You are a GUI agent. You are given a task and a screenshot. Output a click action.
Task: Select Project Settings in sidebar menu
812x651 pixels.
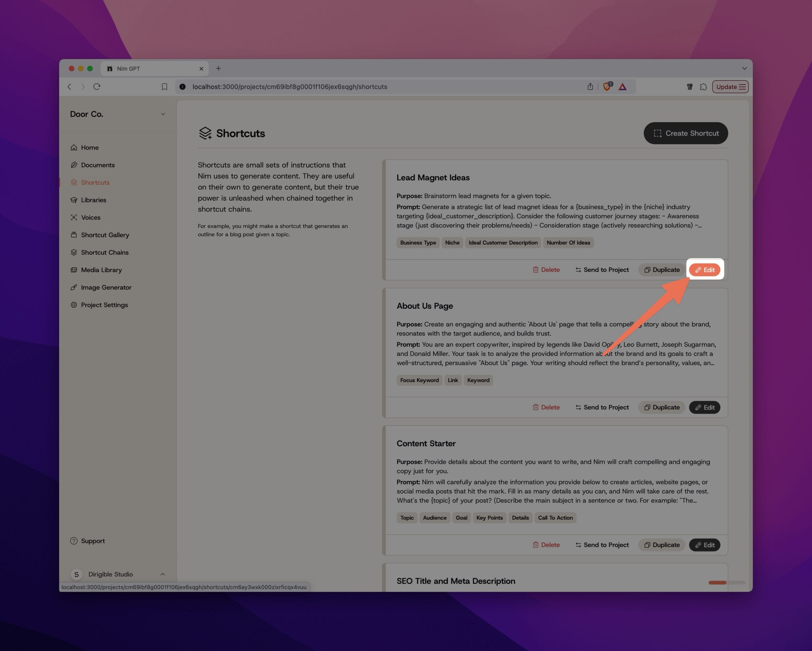pyautogui.click(x=104, y=304)
